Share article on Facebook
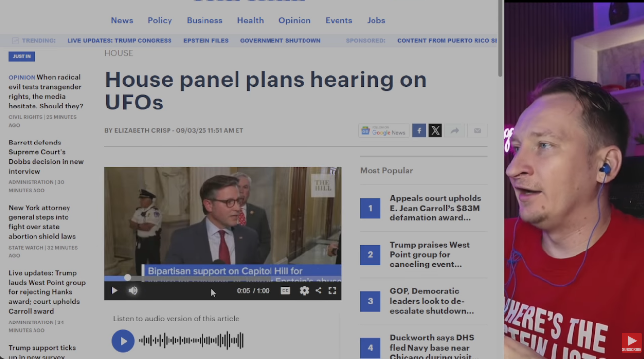Viewport: 644px width, 359px height. coord(419,131)
